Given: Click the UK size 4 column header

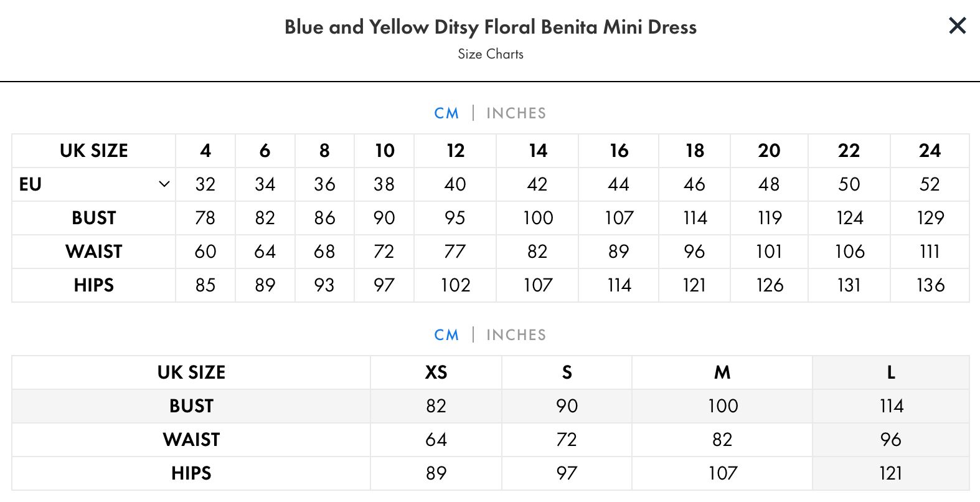Looking at the screenshot, I should coord(205,151).
